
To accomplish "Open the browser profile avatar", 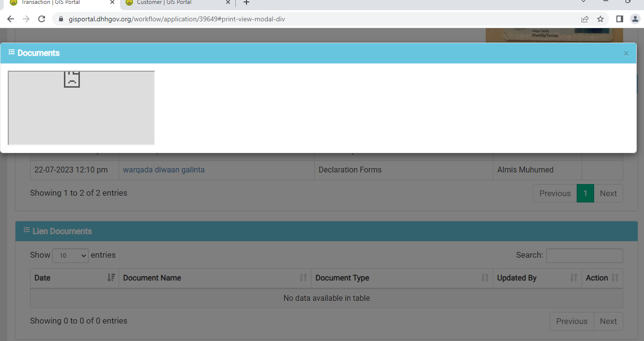I will (x=635, y=19).
